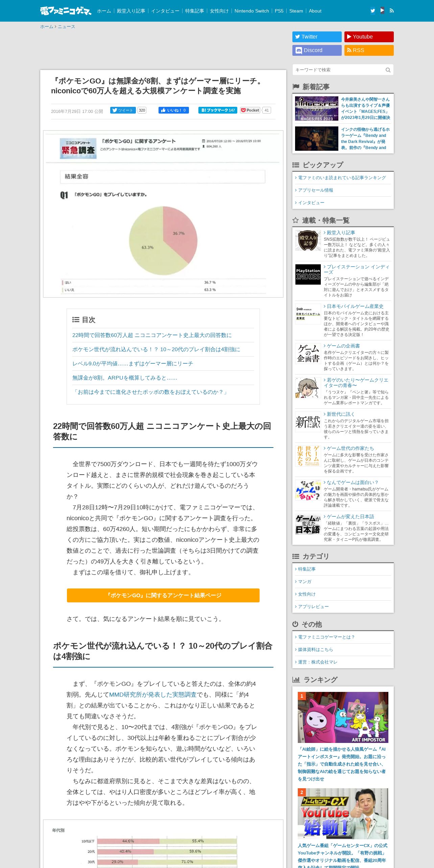Open 電ファミニコゲーマーとは？ link
434x868 pixels.
pyautogui.click(x=326, y=637)
